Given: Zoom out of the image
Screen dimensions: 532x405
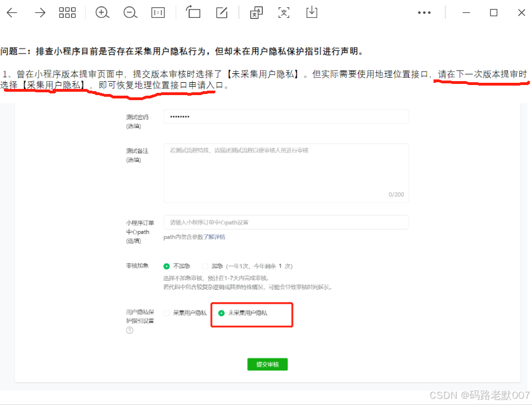Looking at the screenshot, I should coord(130,12).
